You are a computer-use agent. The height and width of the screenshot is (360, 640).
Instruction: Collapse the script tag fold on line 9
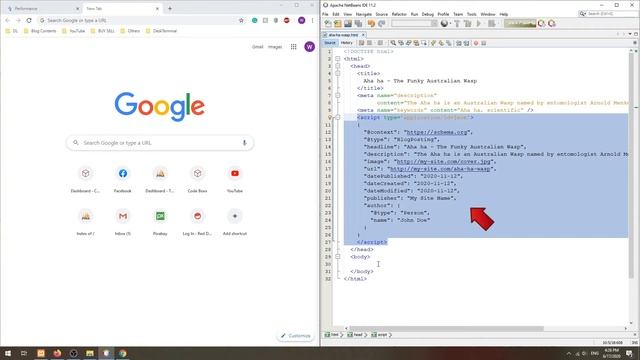(338, 118)
